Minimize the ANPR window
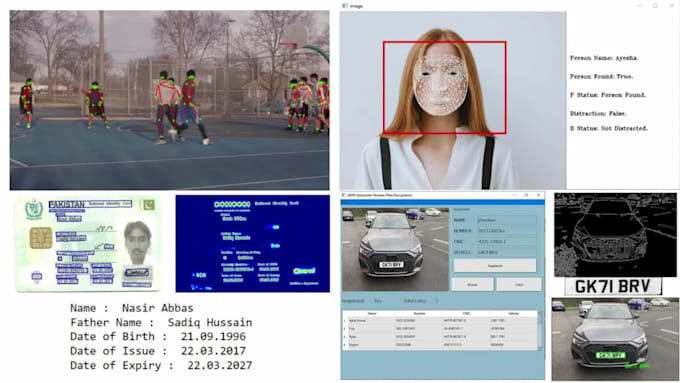The width and height of the screenshot is (680, 383). point(514,195)
